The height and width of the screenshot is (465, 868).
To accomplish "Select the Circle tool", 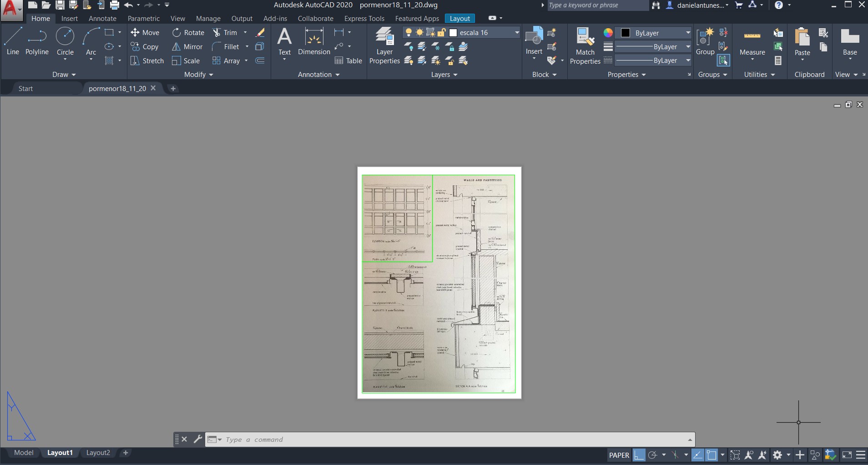I will click(x=65, y=41).
